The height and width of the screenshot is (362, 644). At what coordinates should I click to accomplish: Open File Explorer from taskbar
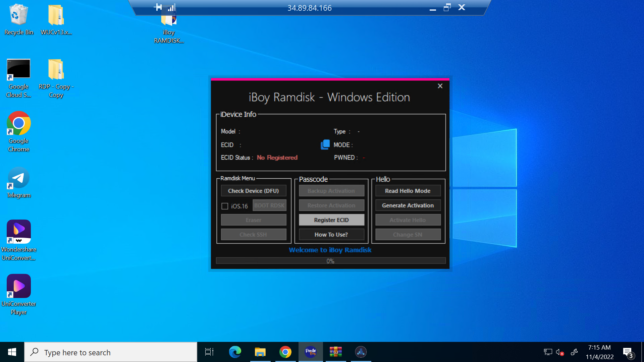pos(260,352)
